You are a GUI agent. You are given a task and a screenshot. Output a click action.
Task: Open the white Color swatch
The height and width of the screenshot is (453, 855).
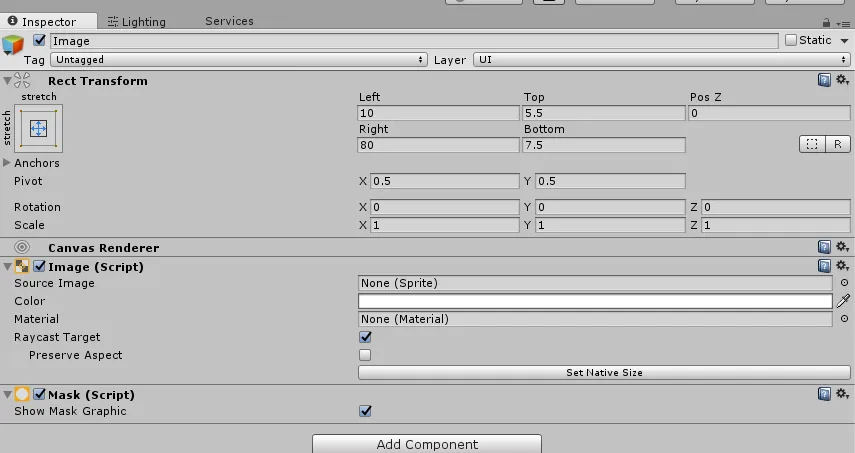[595, 301]
